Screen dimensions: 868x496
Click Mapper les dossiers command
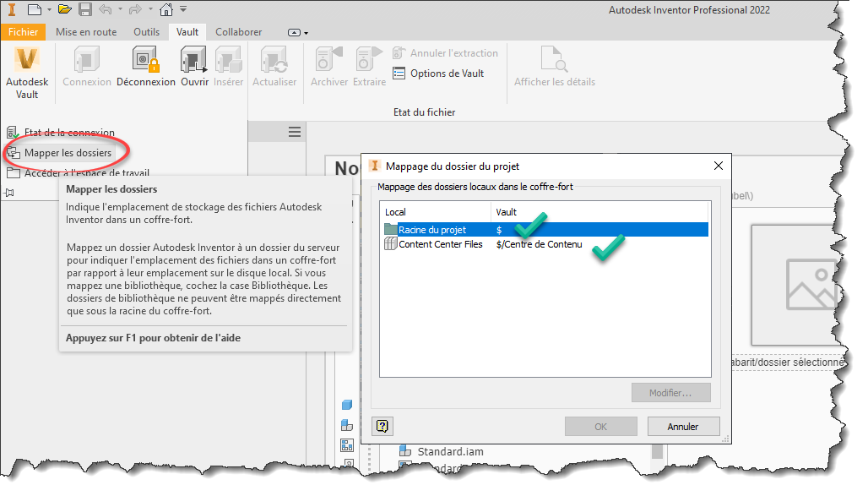[x=61, y=153]
